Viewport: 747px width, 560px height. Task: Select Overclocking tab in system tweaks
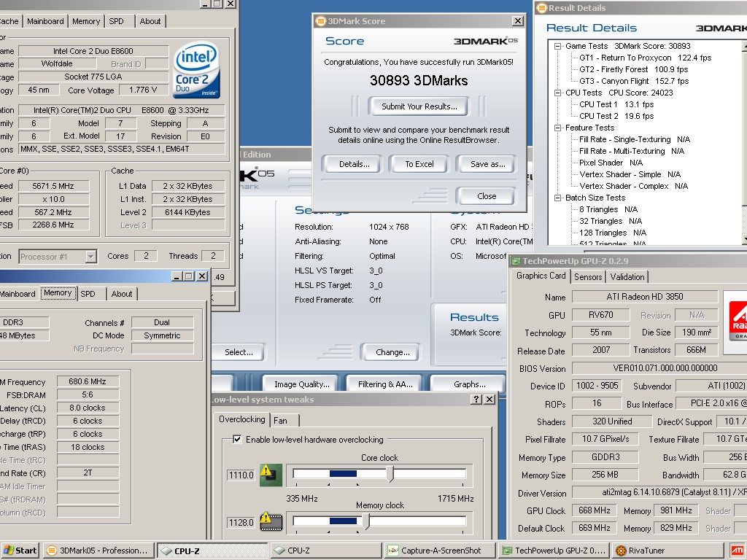(242, 419)
